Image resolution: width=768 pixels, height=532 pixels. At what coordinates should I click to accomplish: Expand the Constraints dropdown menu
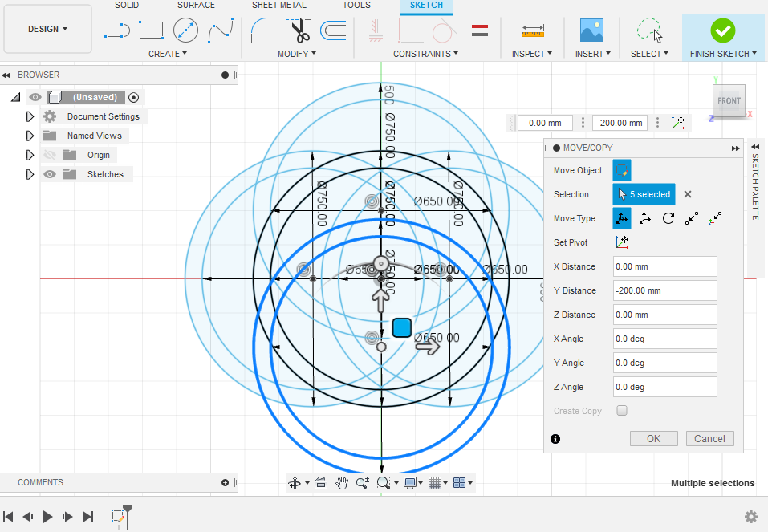click(425, 54)
